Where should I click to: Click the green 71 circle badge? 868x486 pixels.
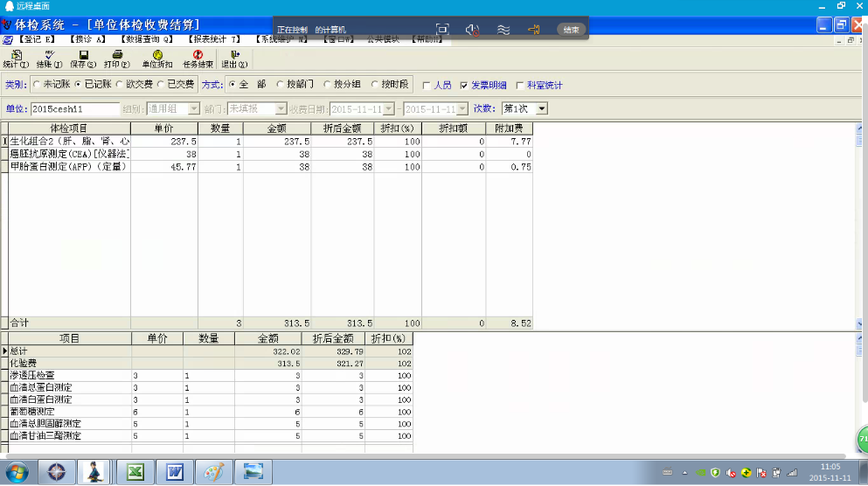click(863, 440)
